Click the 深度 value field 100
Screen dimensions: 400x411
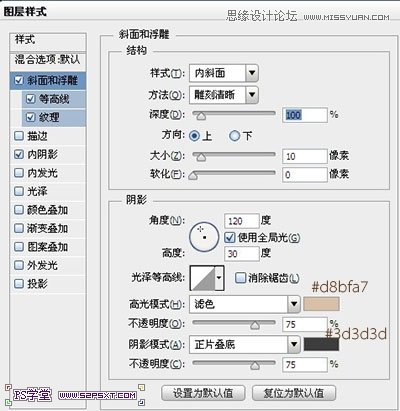(305, 115)
